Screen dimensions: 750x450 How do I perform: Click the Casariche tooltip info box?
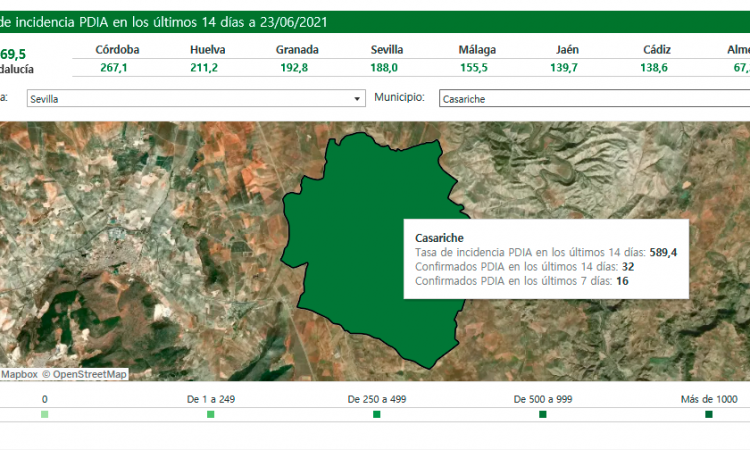(545, 259)
